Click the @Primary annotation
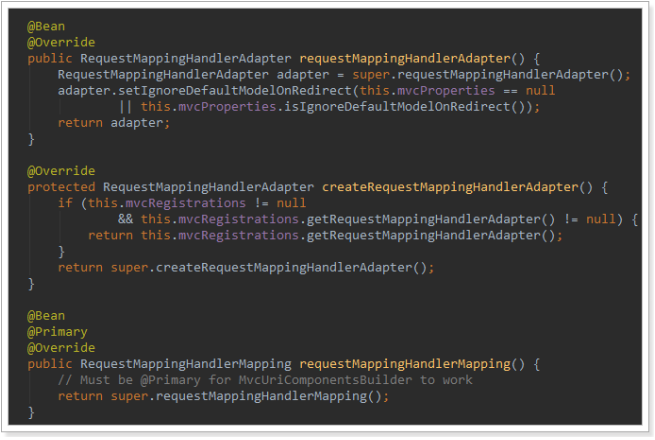The width and height of the screenshot is (655, 440). [58, 332]
